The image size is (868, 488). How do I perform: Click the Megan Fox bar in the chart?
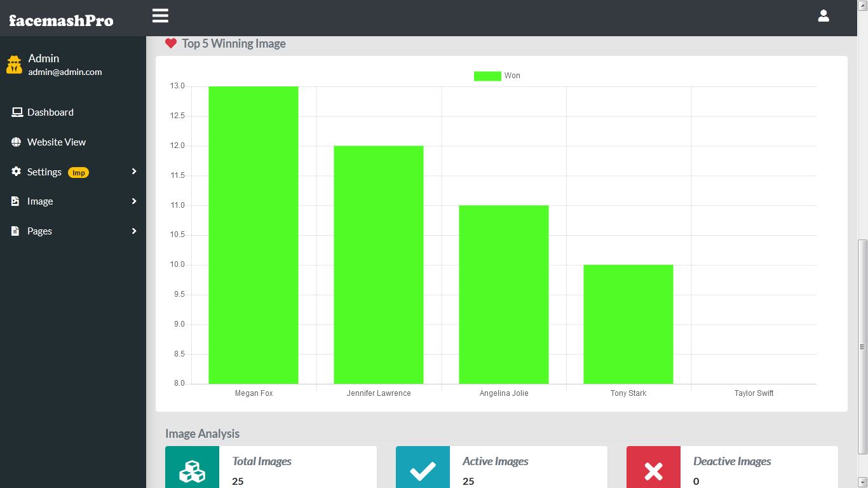click(253, 235)
